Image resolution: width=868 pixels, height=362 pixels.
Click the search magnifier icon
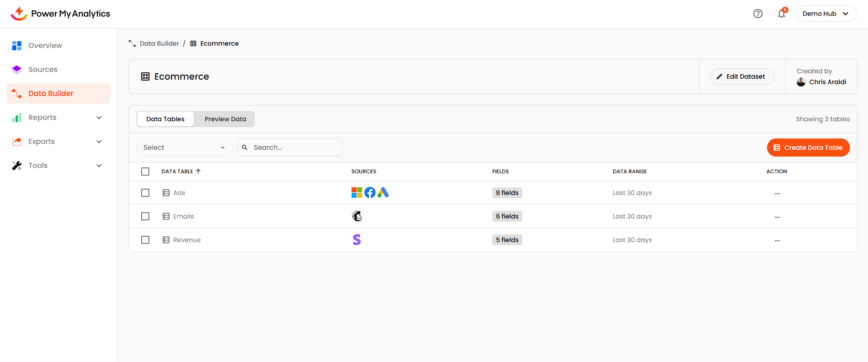pos(245,148)
